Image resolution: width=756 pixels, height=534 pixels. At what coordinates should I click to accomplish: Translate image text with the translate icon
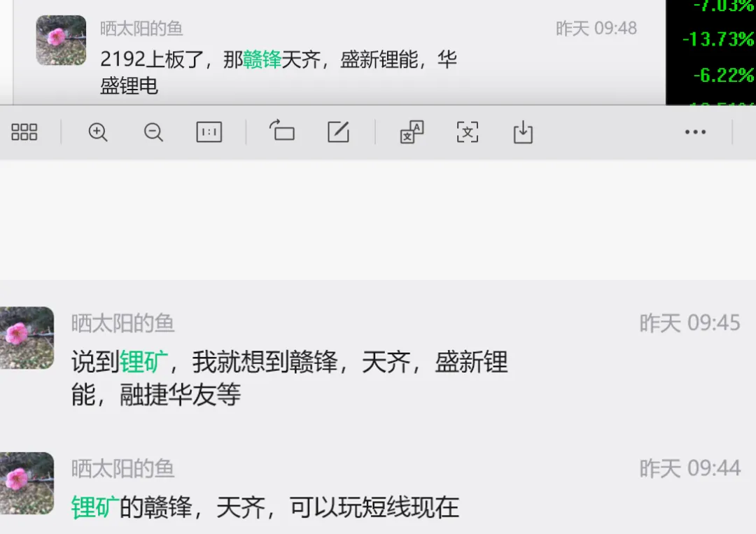(x=412, y=132)
